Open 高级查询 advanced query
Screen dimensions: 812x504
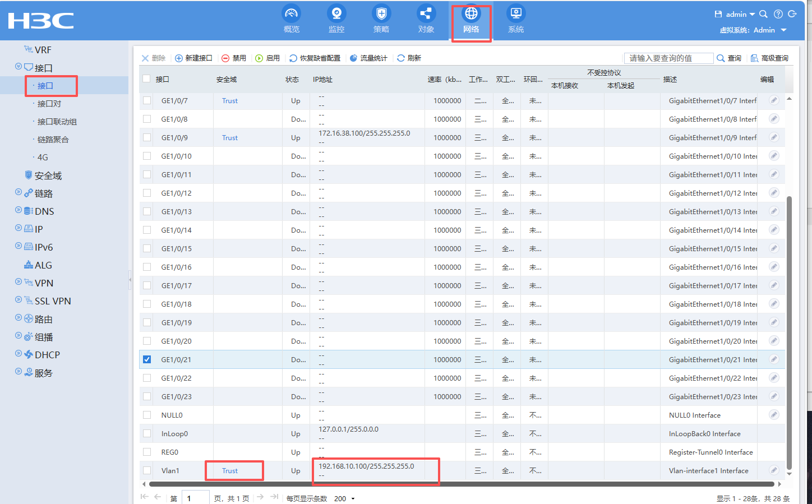769,58
